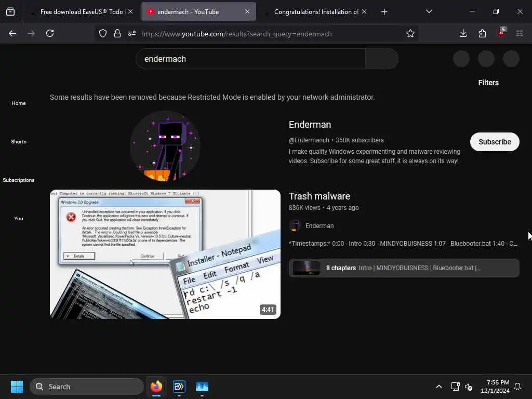Screen dimensions: 532x399
Task: Subscribe to the Enderman channel
Action: [x=495, y=142]
